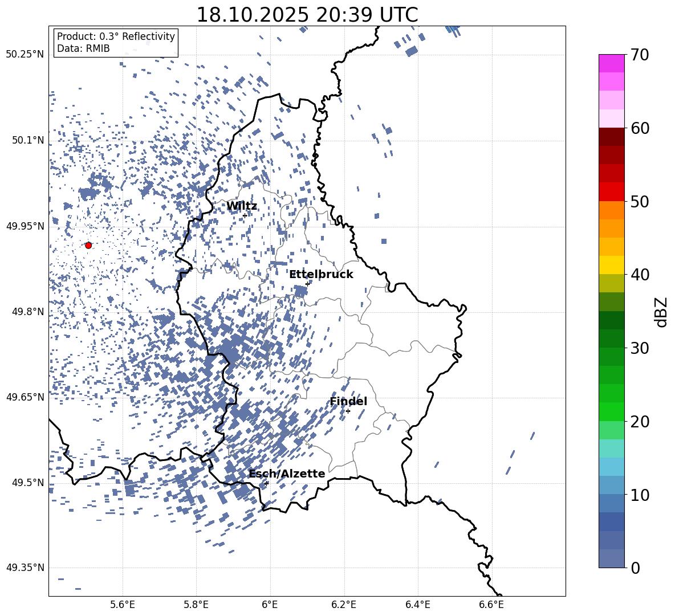Click the 6.4°E longitude label
The height and width of the screenshot is (616, 675).
[x=417, y=605]
